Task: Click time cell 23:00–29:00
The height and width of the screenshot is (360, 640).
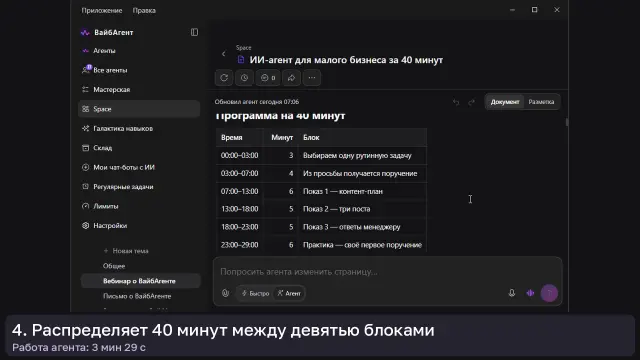Action: (x=240, y=245)
